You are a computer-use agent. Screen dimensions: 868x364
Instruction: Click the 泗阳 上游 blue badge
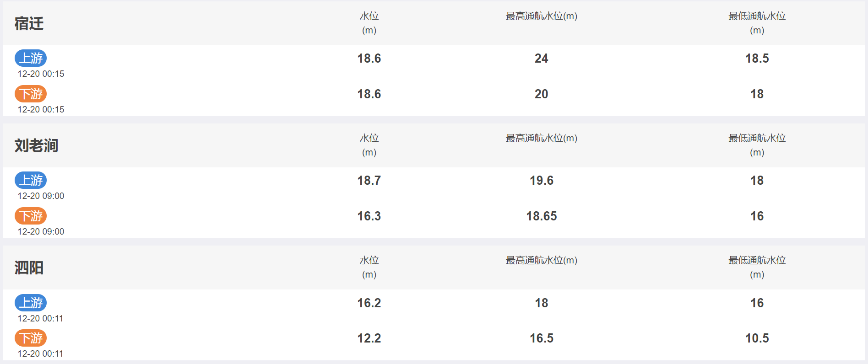coord(31,303)
